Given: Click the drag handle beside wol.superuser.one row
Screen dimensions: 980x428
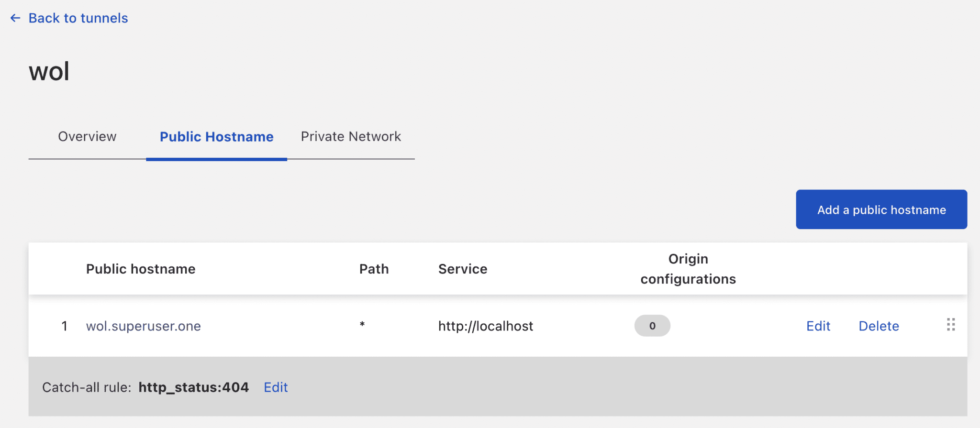Looking at the screenshot, I should tap(951, 324).
